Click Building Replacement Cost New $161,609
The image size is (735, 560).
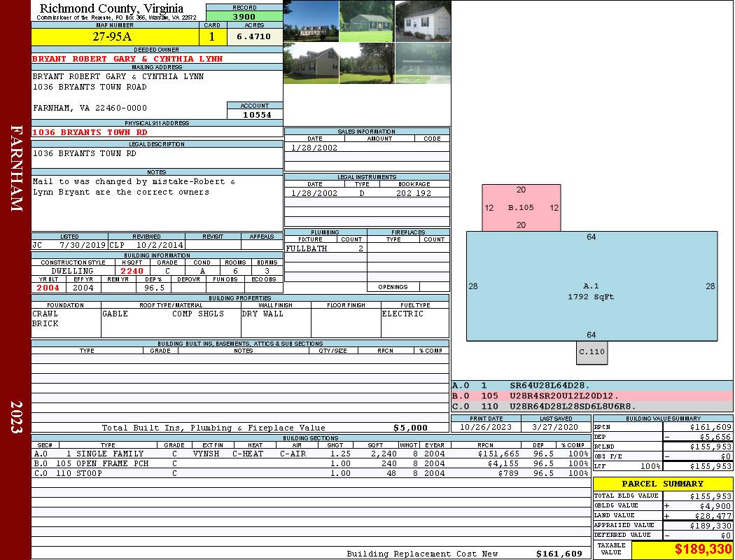[x=559, y=554]
